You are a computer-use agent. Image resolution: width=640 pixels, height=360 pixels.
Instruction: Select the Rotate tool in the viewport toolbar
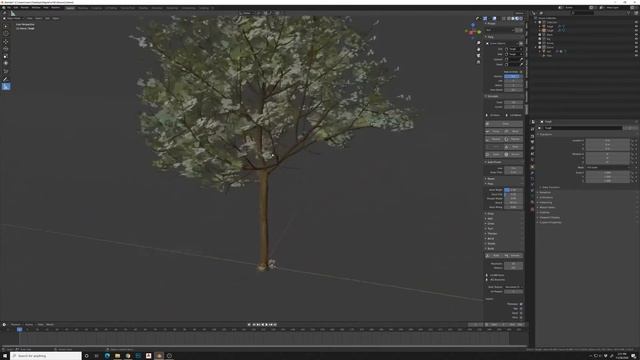[x=6, y=49]
